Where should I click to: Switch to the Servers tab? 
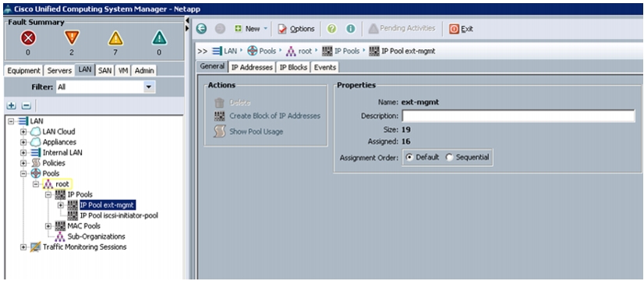(x=59, y=70)
